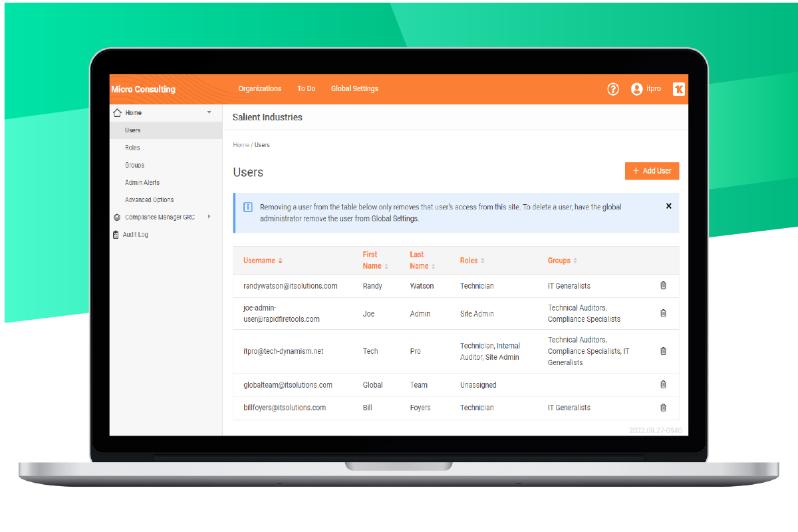Open the help question mark icon
The height and width of the screenshot is (532, 798).
pos(613,89)
